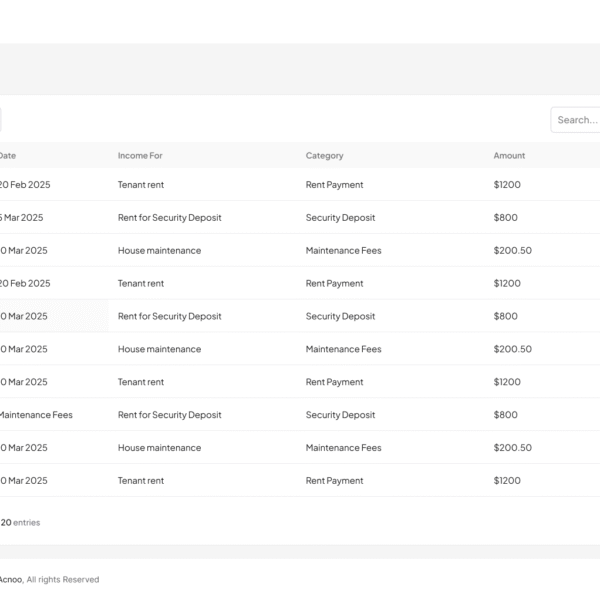This screenshot has width=600, height=600.
Task: Select Tenant rent in the first row
Action: (x=141, y=185)
